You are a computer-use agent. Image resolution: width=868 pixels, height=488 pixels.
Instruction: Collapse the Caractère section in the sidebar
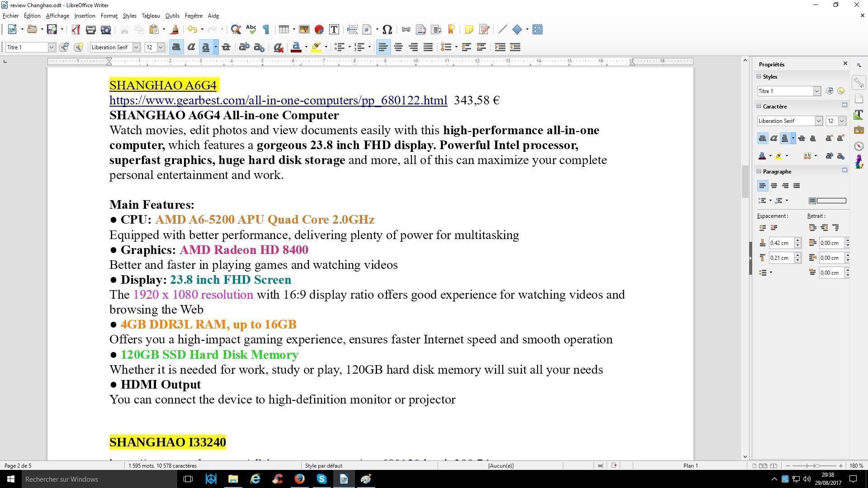[x=759, y=107]
